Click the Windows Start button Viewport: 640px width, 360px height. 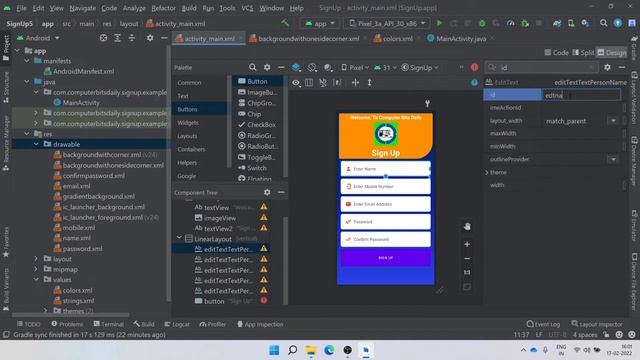click(274, 350)
